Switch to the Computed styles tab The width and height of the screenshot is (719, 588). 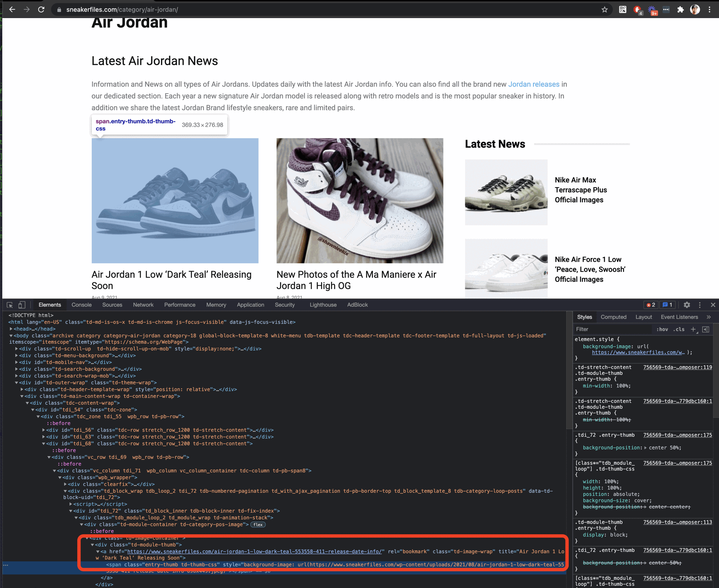tap(614, 317)
